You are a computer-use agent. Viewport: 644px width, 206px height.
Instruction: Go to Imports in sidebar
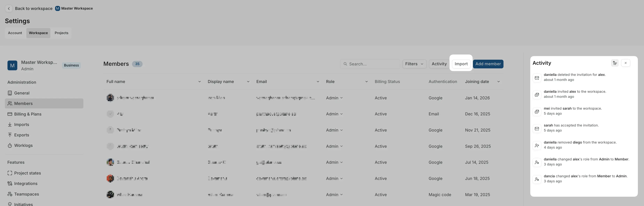(21, 124)
